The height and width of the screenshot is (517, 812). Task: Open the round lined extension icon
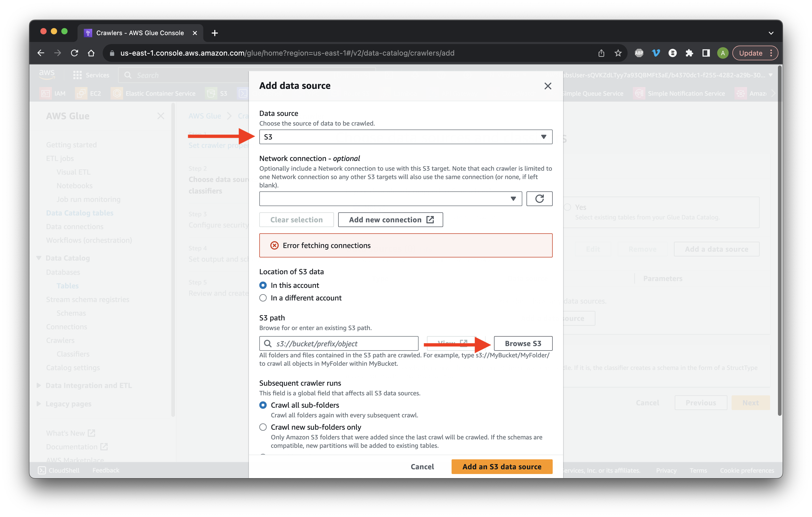672,53
